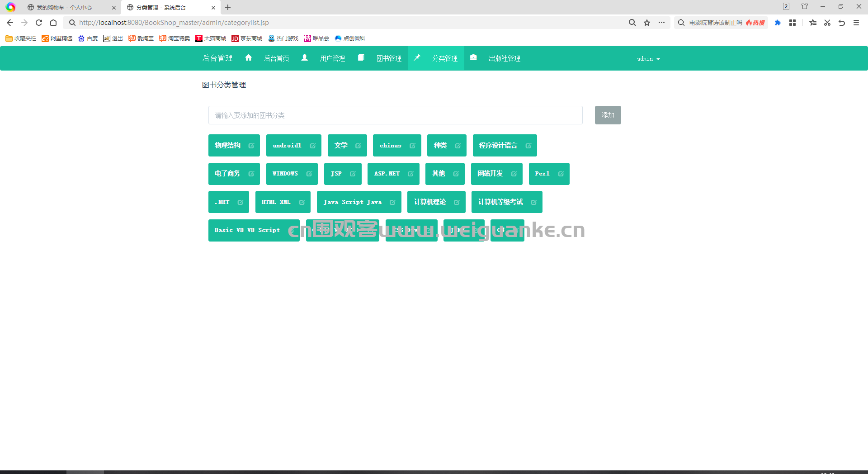
Task: Click the edit icon on 计算机理论 category
Action: (x=457, y=202)
